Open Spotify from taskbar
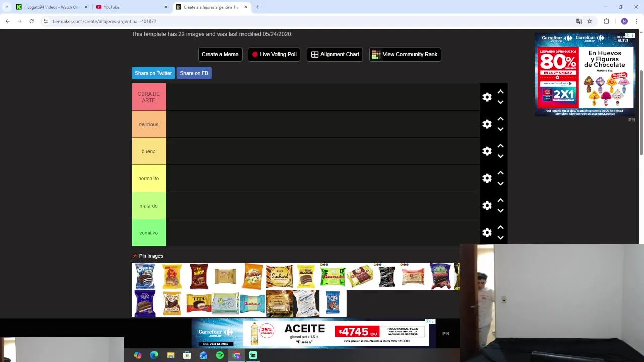644x362 pixels. 220,355
